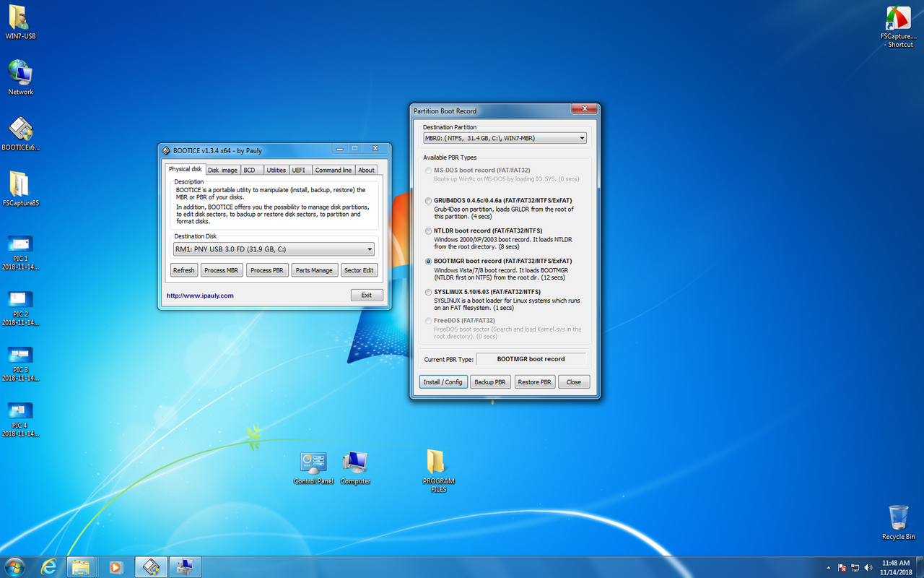Launch the FSCapture shortcut on desktop
Screen dimensions: 924x578
[x=898, y=27]
